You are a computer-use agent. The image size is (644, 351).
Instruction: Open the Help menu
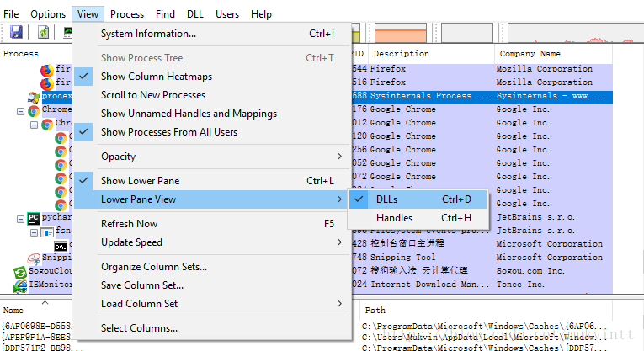[x=261, y=14]
